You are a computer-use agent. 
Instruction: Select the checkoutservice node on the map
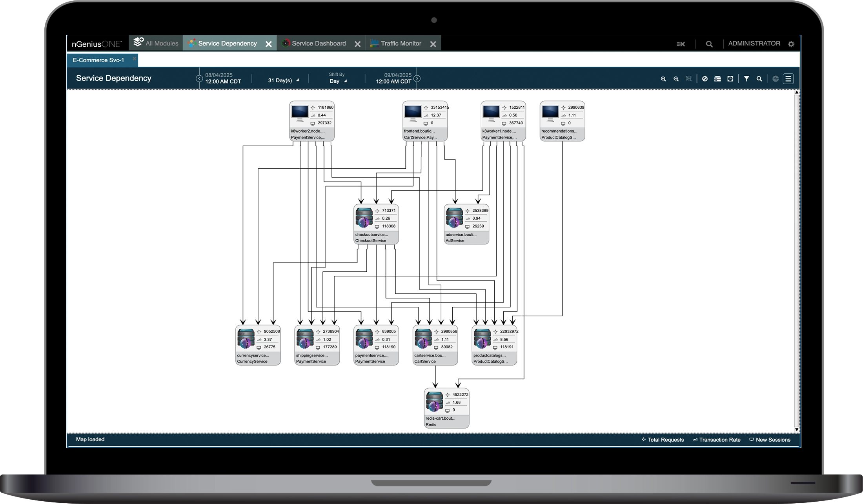coord(375,225)
